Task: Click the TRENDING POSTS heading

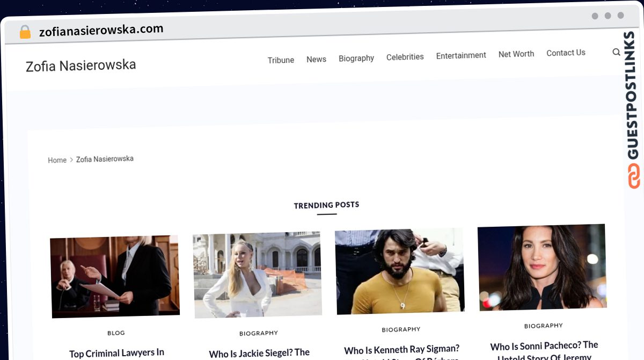Action: (326, 205)
